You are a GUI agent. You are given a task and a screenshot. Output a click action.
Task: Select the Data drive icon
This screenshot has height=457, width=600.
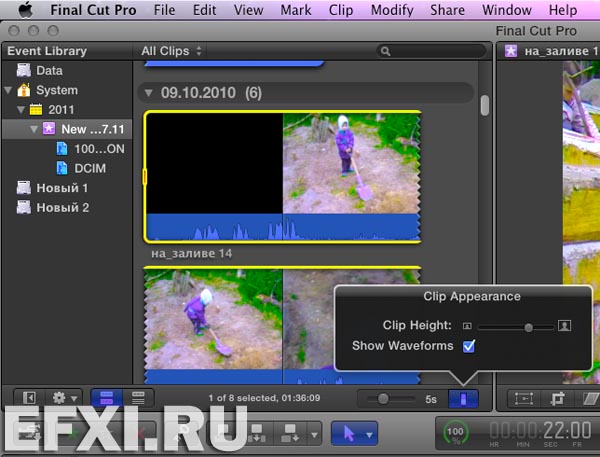(24, 70)
